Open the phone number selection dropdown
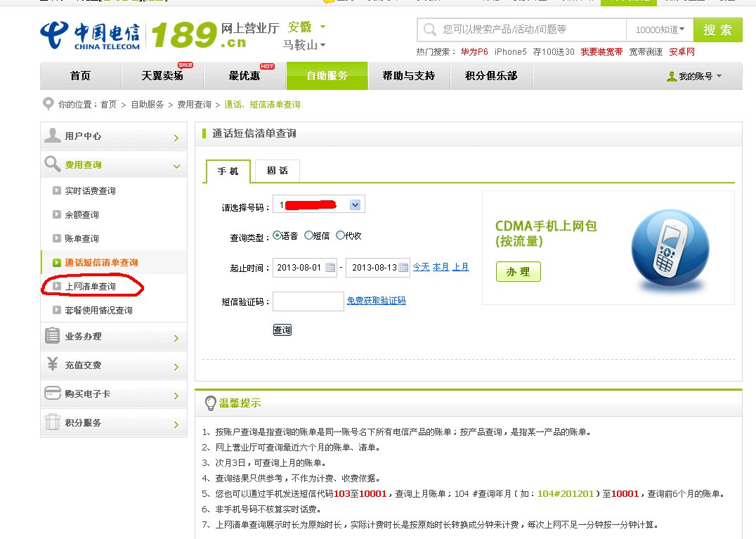Image resolution: width=756 pixels, height=539 pixels. tap(356, 204)
